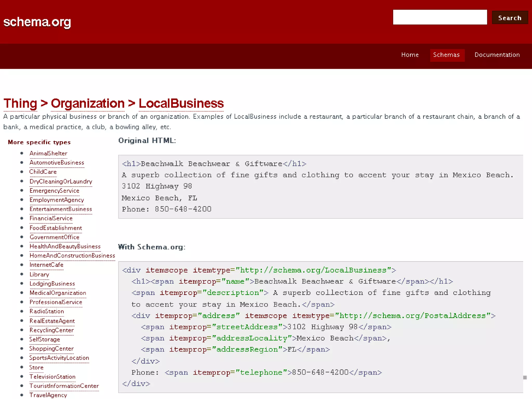The width and height of the screenshot is (532, 399).
Task: Open the MedicalOrganization link
Action: [58, 293]
